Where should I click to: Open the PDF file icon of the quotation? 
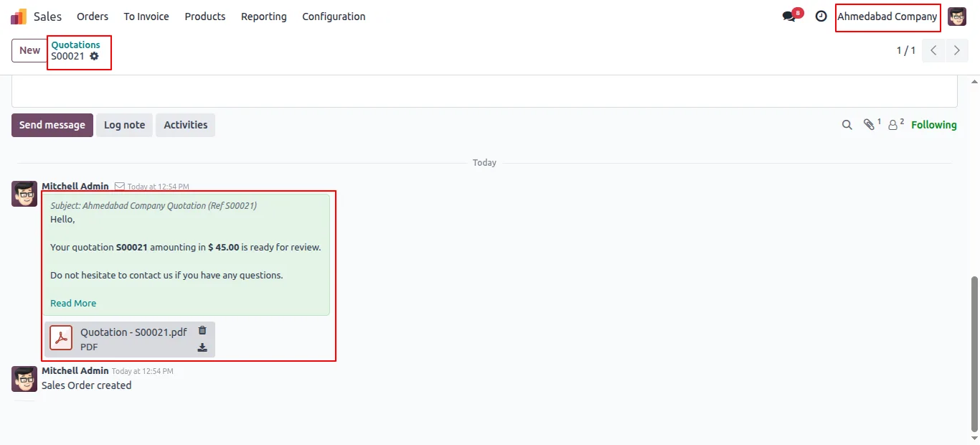coord(61,338)
